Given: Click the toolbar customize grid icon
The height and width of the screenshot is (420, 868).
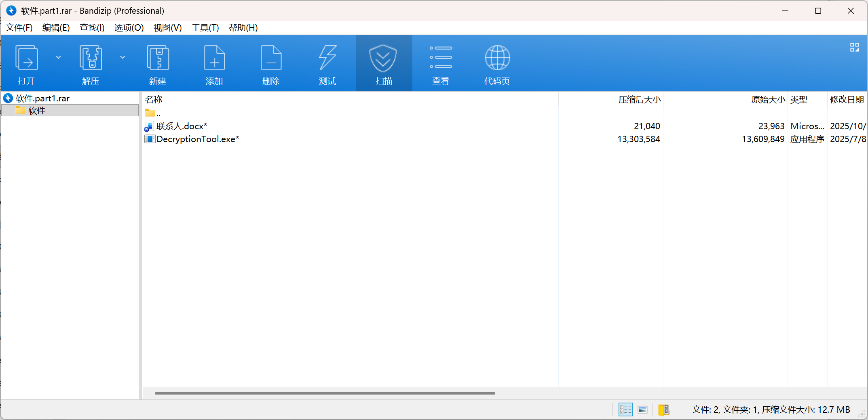Looking at the screenshot, I should coord(854,47).
